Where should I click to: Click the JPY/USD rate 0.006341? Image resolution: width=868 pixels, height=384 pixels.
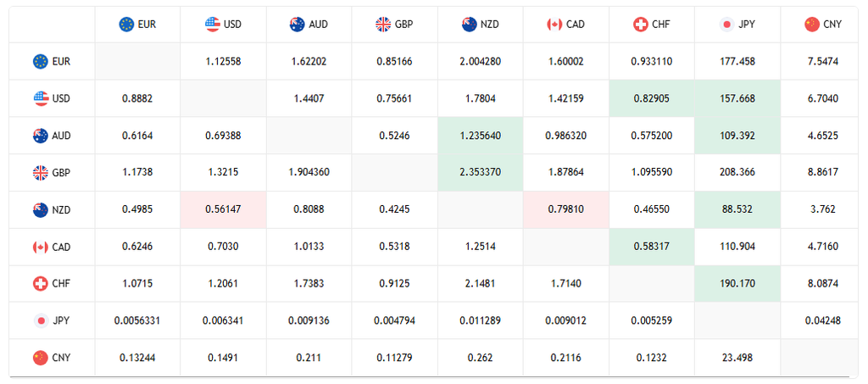point(223,320)
